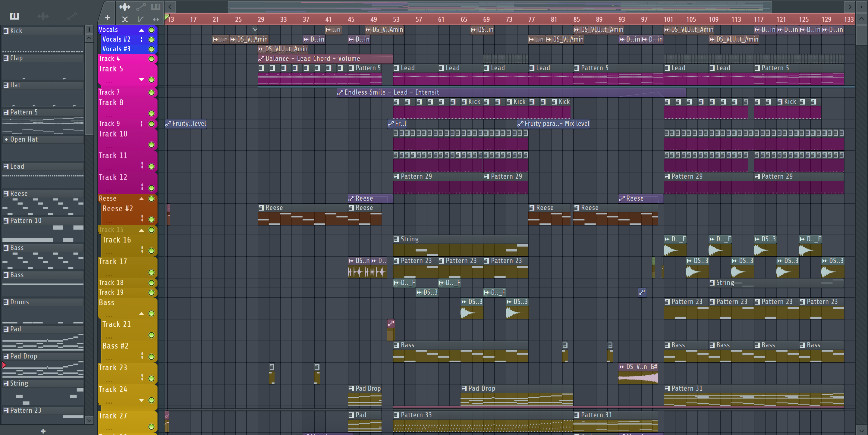Click bar 101 on the timeline ruler
Screen dimensions: 868x435
[x=668, y=20]
